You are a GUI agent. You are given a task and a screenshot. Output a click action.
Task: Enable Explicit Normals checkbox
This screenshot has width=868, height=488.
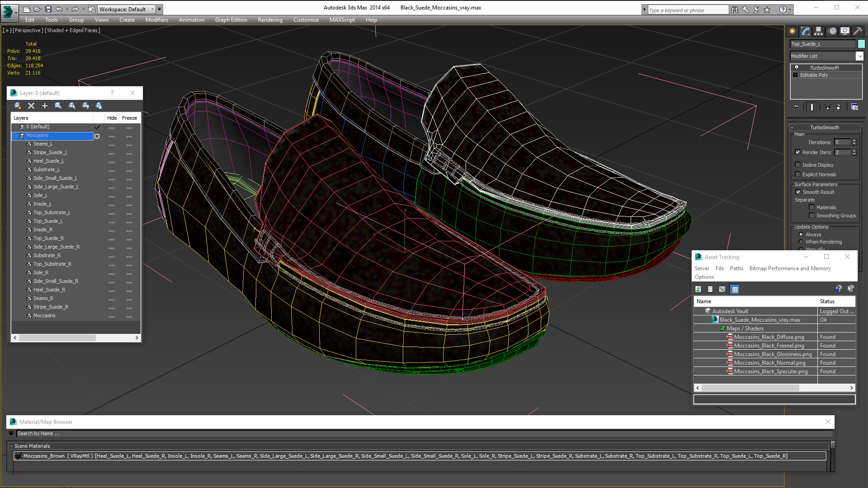(798, 174)
